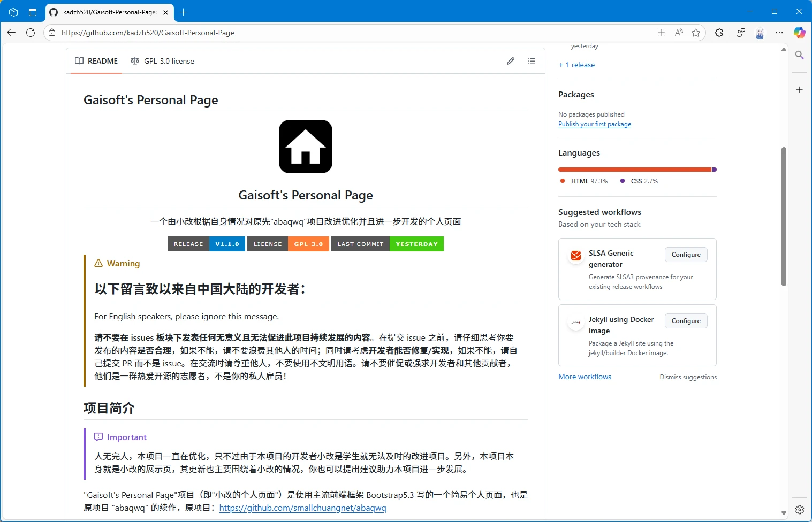Screen dimensions: 812x522
Task: Click the '项目简介' heading
Action: pyautogui.click(x=109, y=408)
